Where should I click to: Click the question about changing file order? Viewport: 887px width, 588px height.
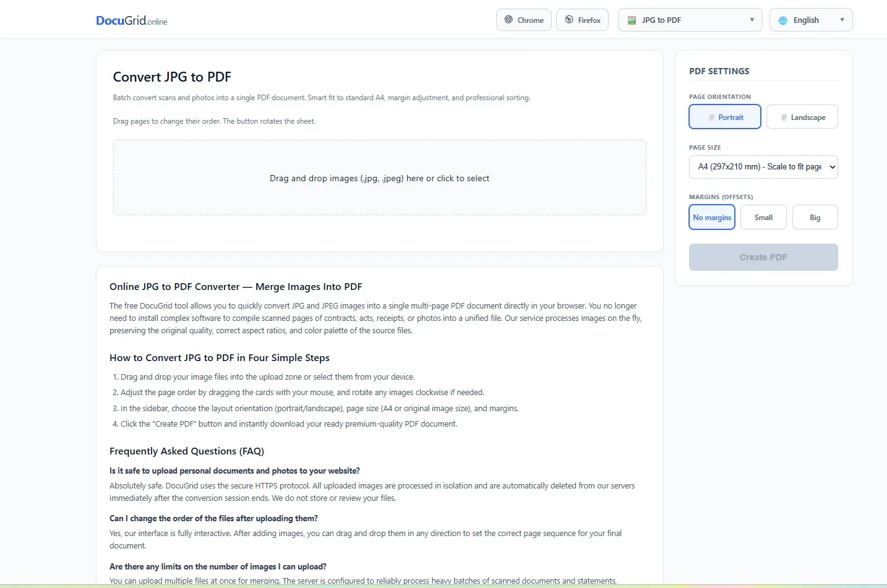click(x=213, y=519)
